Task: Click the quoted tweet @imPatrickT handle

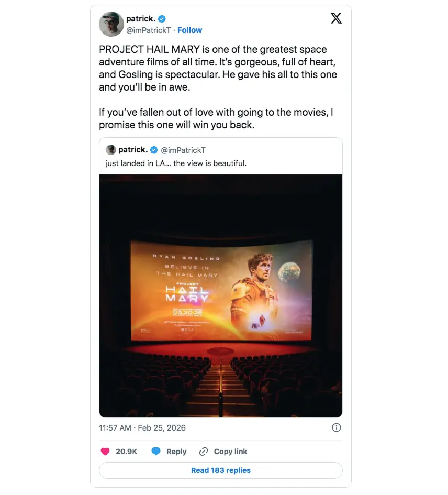Action: point(183,150)
